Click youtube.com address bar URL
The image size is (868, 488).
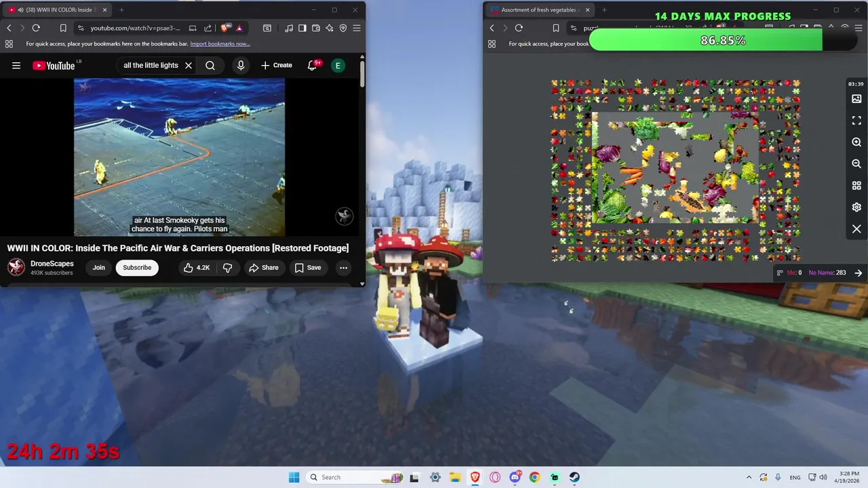click(136, 28)
